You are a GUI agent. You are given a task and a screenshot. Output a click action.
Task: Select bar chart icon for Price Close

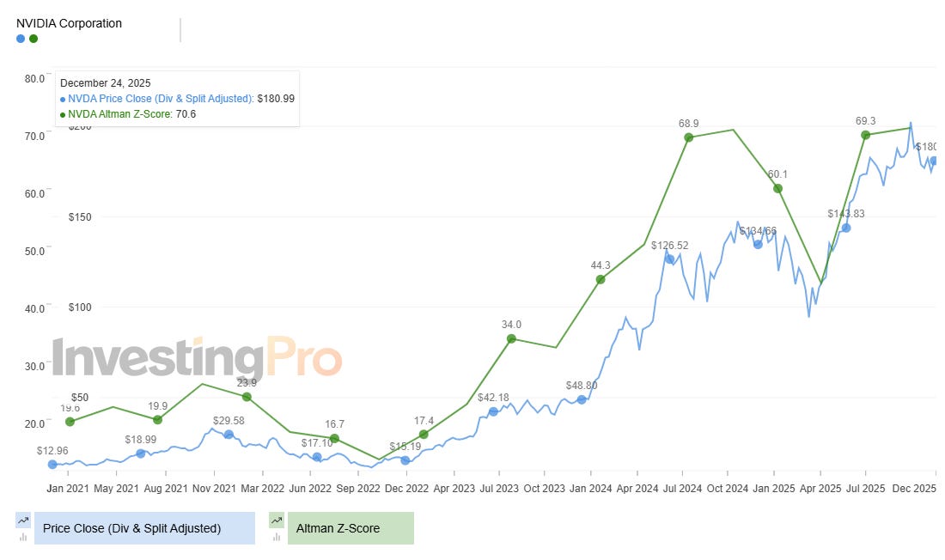coord(23,537)
